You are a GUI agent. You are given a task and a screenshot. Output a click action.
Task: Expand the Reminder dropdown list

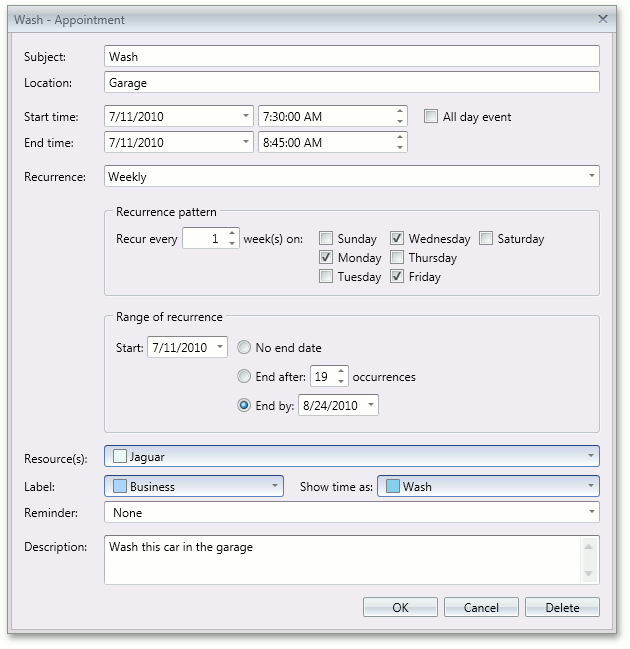(x=593, y=513)
